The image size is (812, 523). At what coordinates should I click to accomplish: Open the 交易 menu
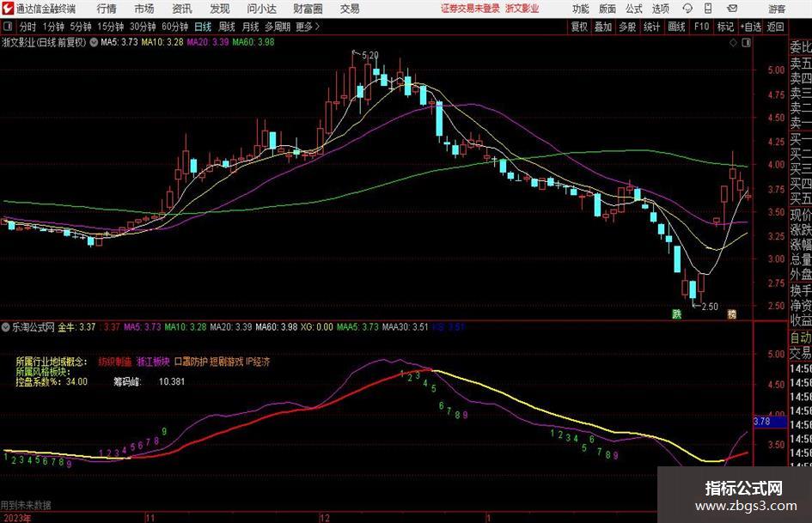[350, 9]
